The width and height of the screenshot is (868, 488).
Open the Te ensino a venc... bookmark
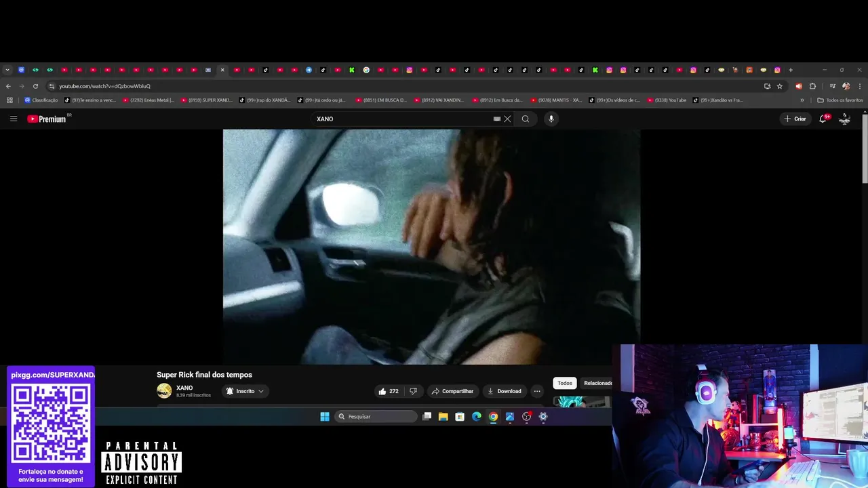click(90, 100)
